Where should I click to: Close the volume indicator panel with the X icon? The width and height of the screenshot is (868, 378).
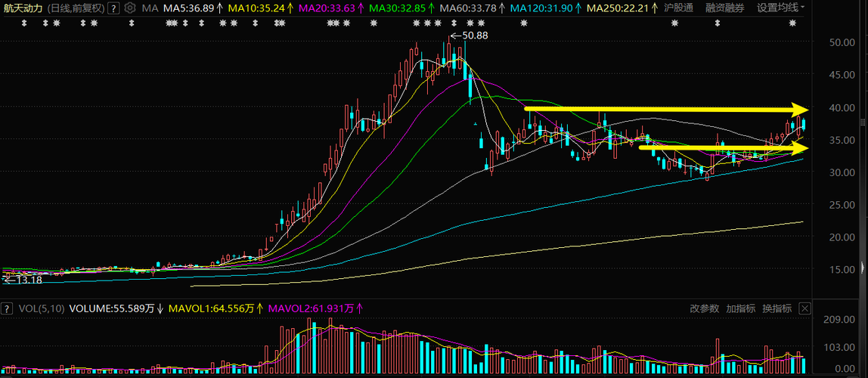tap(804, 308)
